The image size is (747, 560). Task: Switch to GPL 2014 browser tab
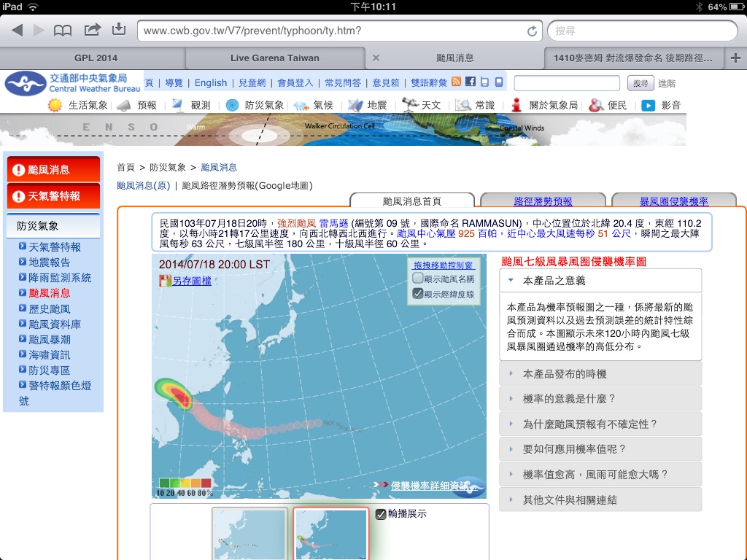96,58
